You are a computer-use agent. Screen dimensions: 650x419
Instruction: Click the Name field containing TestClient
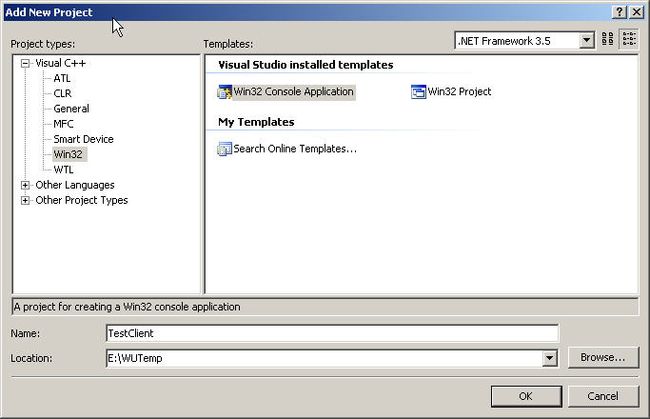[332, 333]
